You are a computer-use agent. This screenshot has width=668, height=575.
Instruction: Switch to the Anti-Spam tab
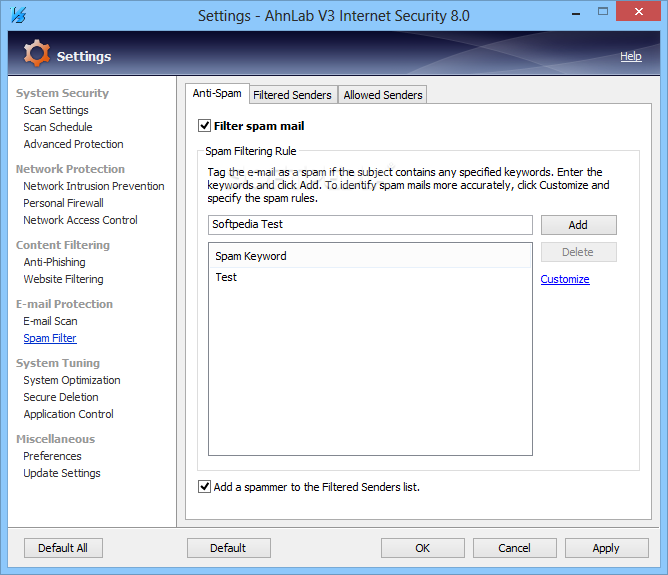tap(217, 93)
